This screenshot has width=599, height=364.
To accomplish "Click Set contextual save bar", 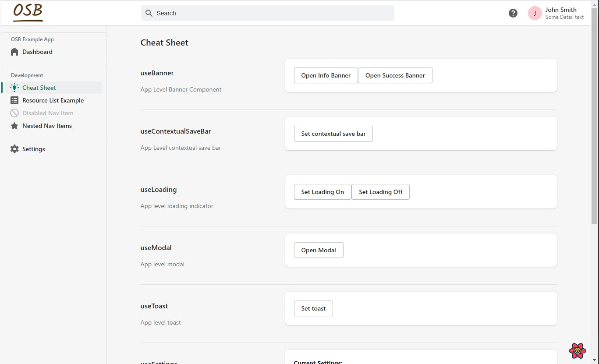I will click(x=333, y=134).
